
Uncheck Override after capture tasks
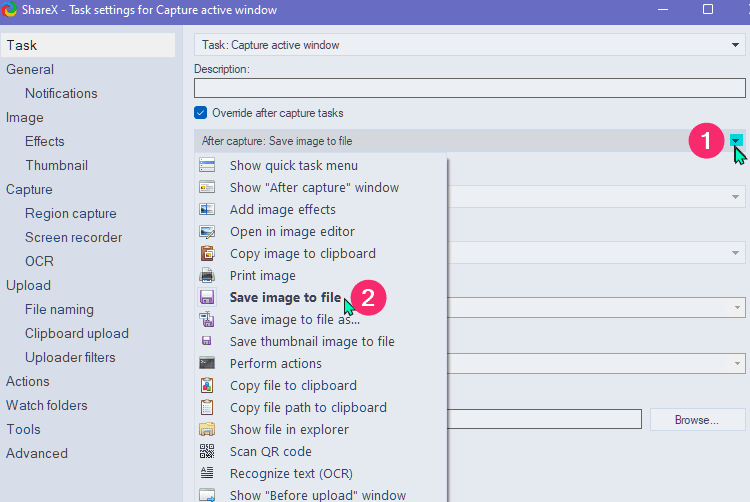[200, 113]
